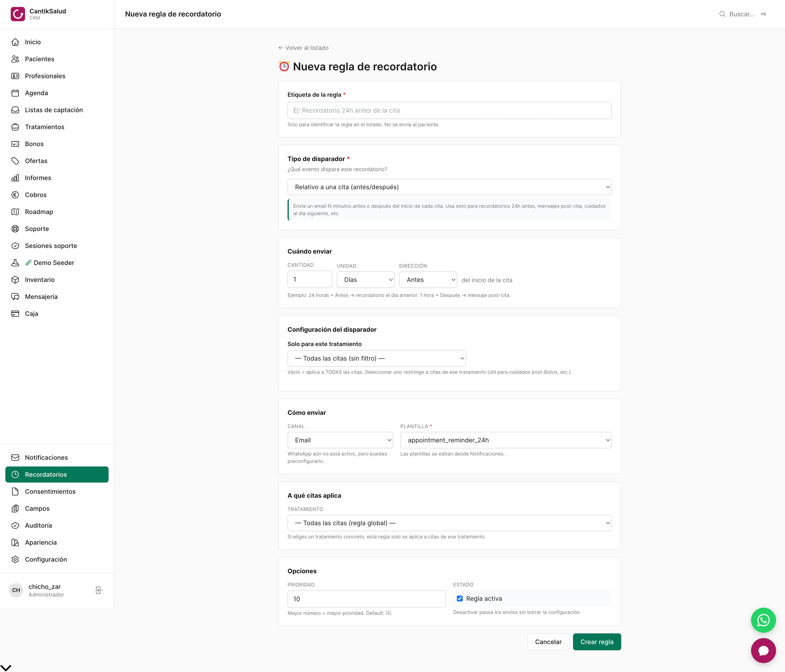Click the Campos clipboard icon

pyautogui.click(x=15, y=509)
